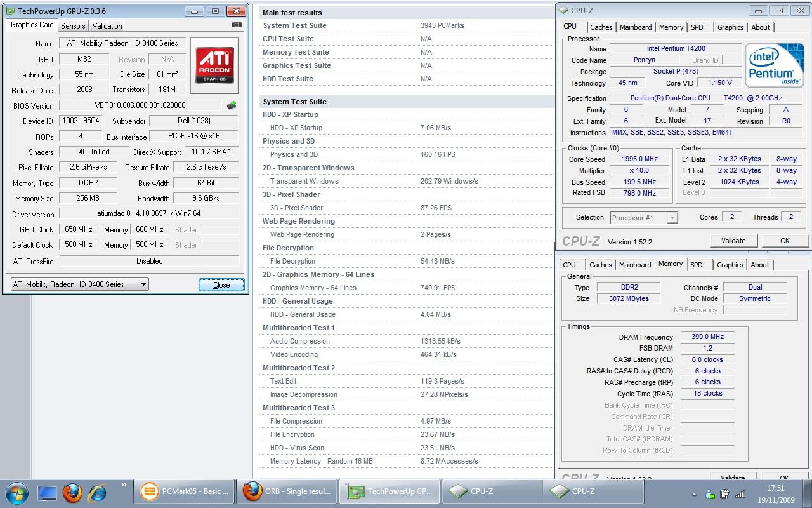Screen dimensions: 812x508
Task: Click the DRAM Frequency 399.0 MHz value
Action: click(708, 337)
